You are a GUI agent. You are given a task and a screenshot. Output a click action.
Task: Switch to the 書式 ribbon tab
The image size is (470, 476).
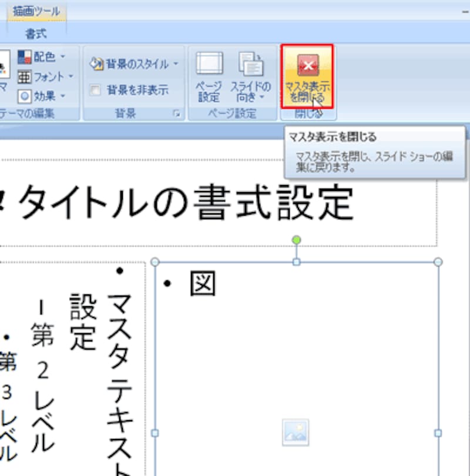(36, 33)
